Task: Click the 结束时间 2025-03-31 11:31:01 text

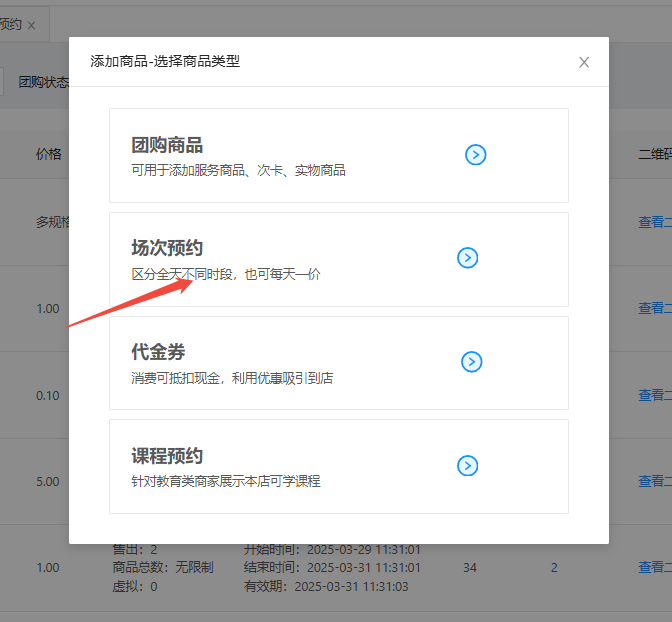Action: [x=332, y=568]
